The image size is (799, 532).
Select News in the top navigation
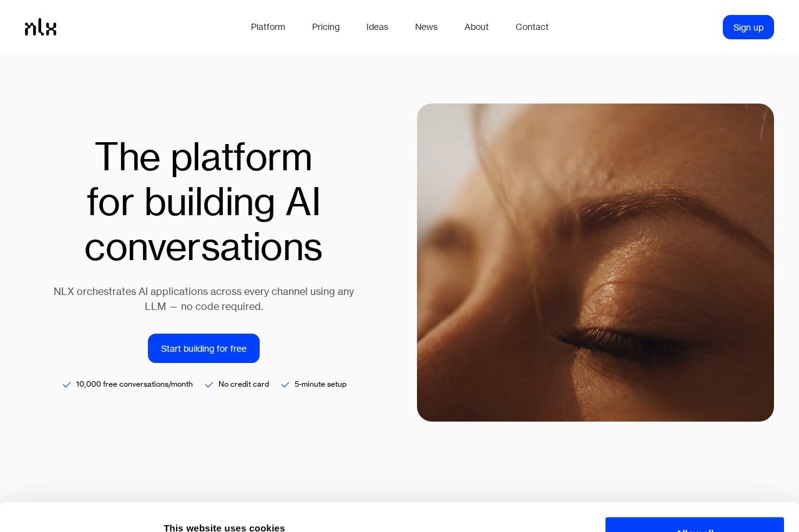tap(426, 27)
